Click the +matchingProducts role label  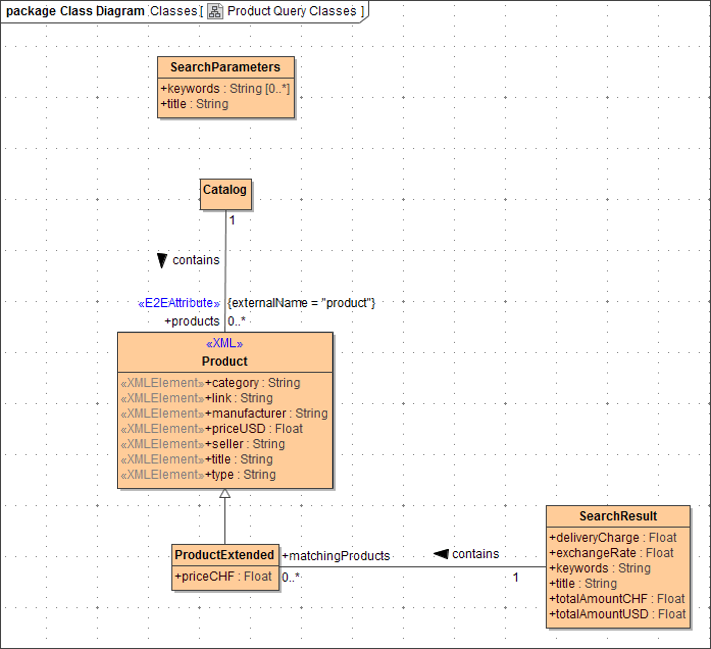[336, 555]
